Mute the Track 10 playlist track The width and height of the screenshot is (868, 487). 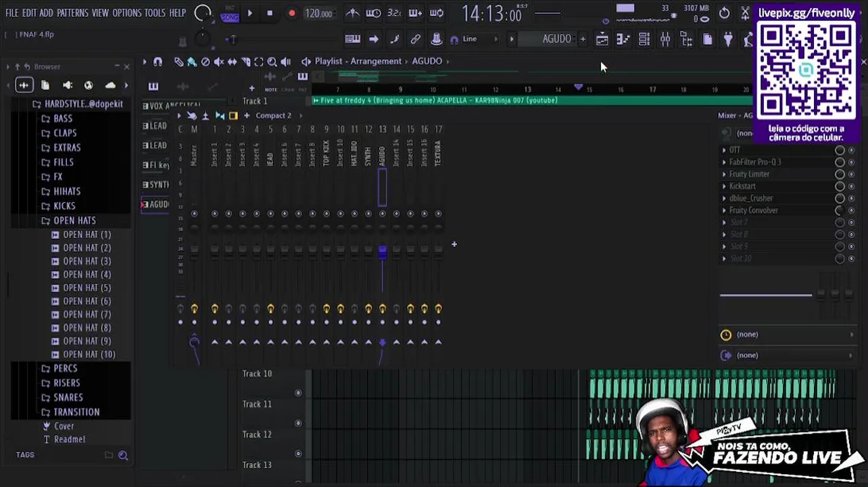pos(298,393)
